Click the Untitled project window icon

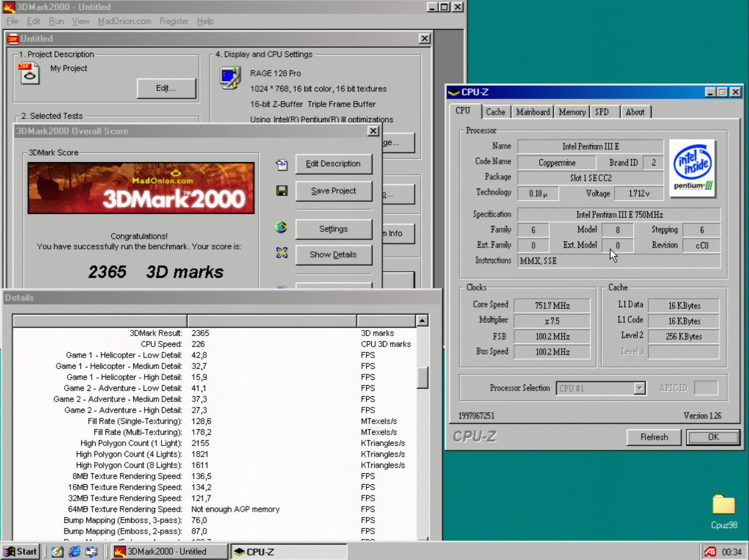tap(12, 39)
